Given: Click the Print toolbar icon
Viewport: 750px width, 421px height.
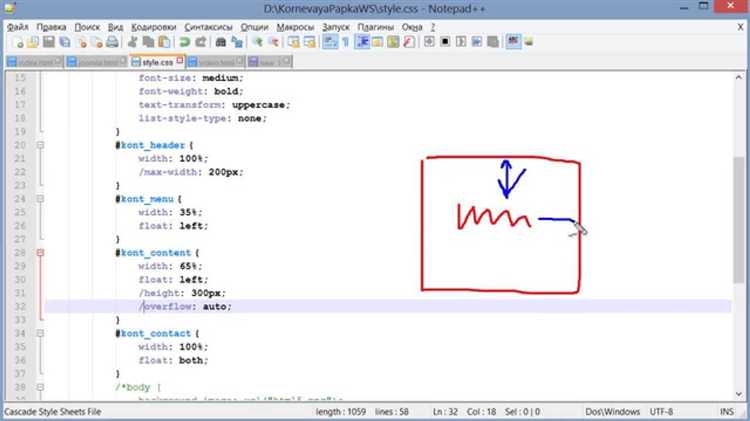Looking at the screenshot, I should point(112,42).
